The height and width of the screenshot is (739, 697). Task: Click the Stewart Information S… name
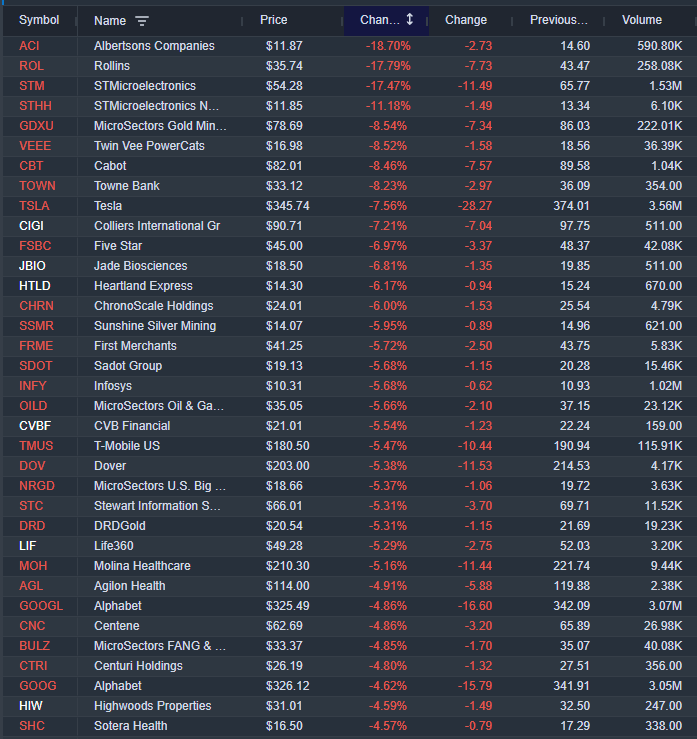point(157,506)
